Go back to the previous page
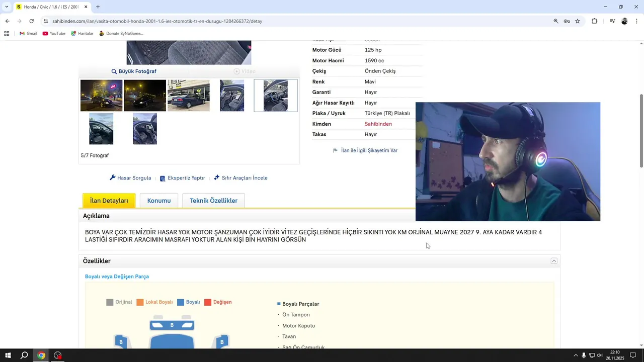Image resolution: width=644 pixels, height=362 pixels. 7,21
